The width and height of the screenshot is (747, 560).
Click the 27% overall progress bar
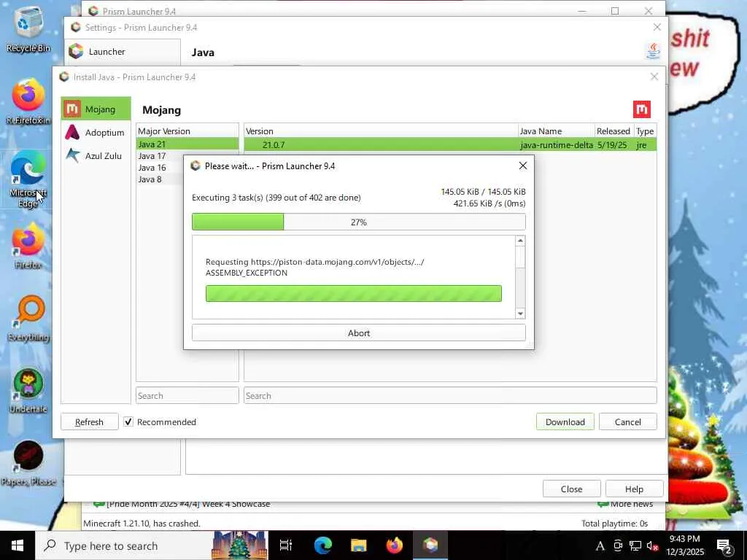(359, 222)
